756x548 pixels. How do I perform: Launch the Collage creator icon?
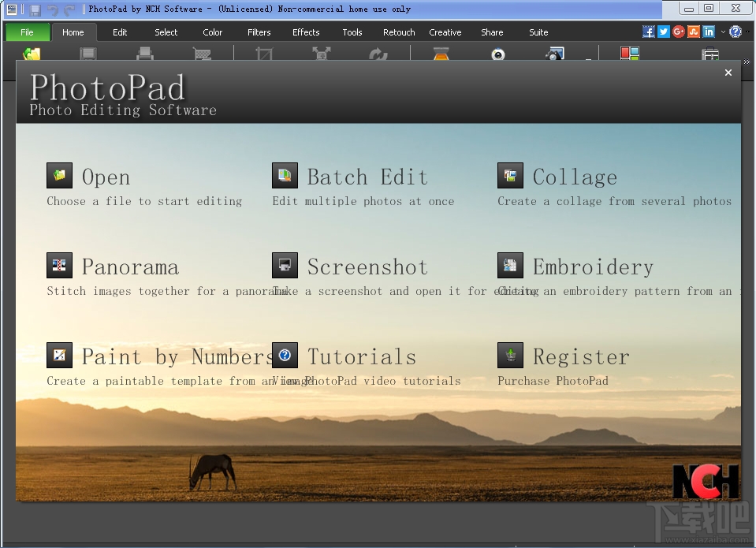click(510, 176)
